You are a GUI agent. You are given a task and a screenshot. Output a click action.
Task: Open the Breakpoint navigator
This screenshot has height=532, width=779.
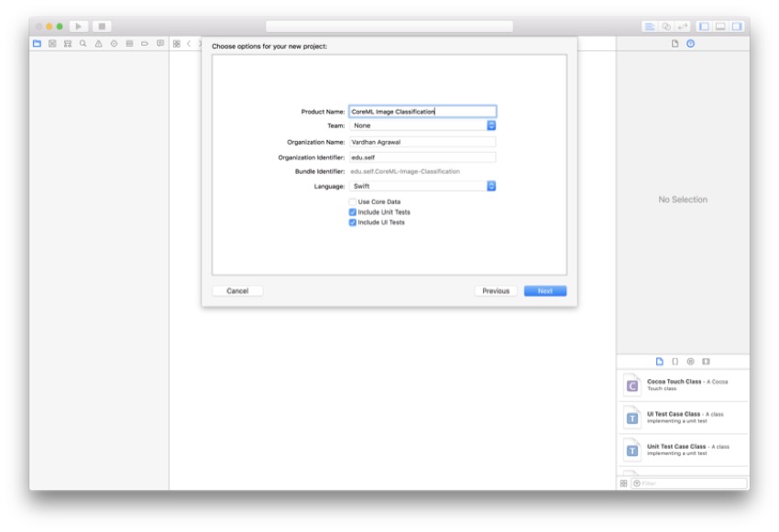146,41
